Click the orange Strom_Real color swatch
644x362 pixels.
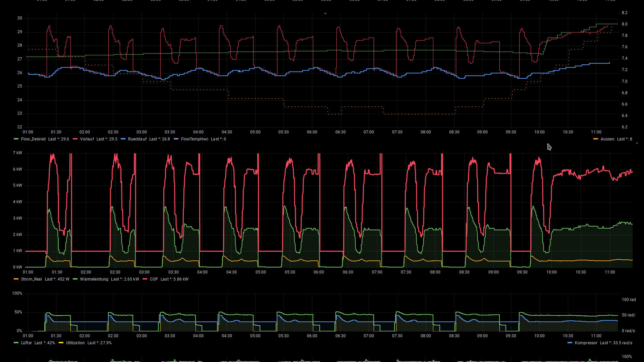click(x=16, y=279)
